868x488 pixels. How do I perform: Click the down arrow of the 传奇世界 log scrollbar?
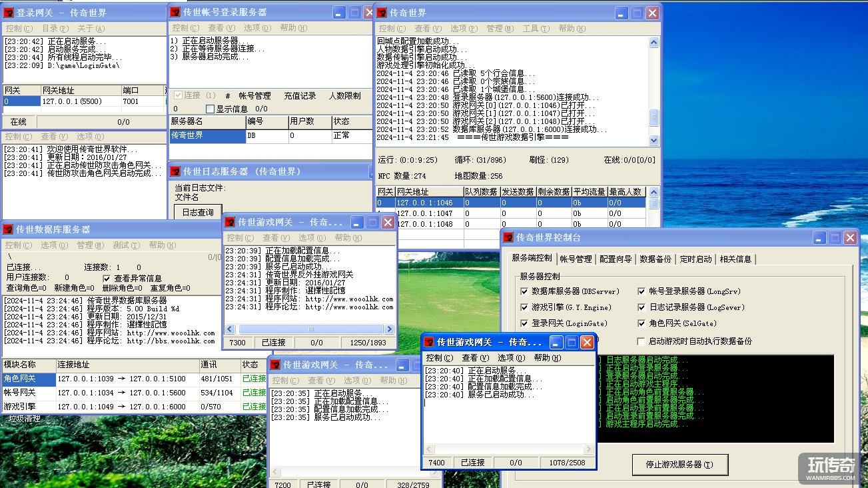coord(654,141)
